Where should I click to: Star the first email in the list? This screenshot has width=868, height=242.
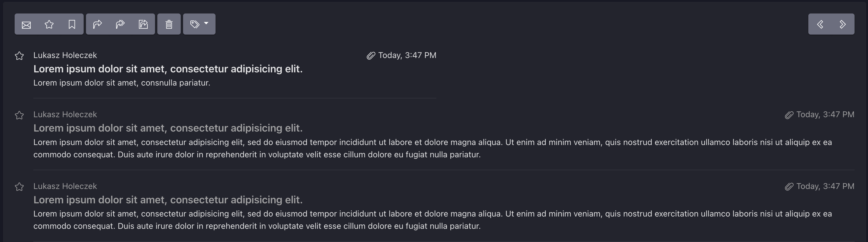(19, 56)
